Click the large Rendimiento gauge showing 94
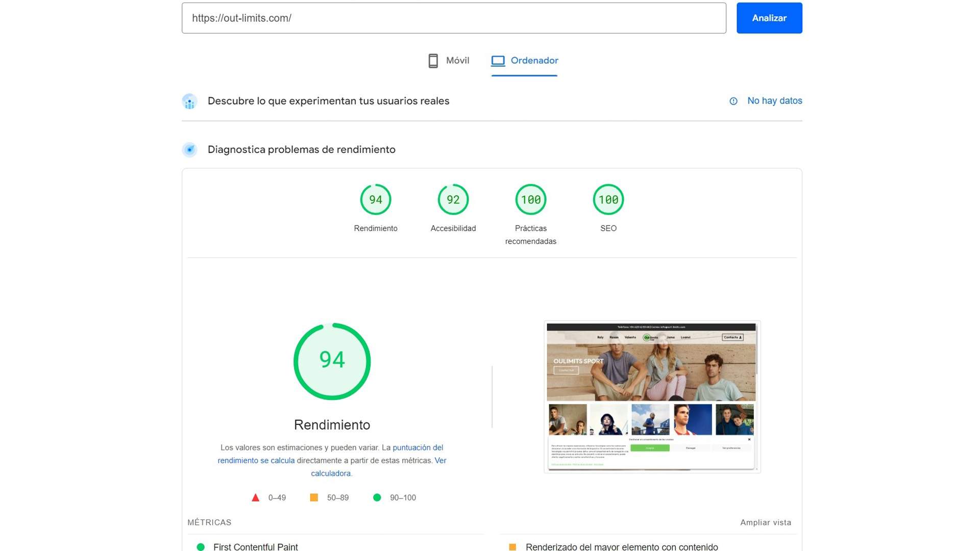 pyautogui.click(x=332, y=361)
